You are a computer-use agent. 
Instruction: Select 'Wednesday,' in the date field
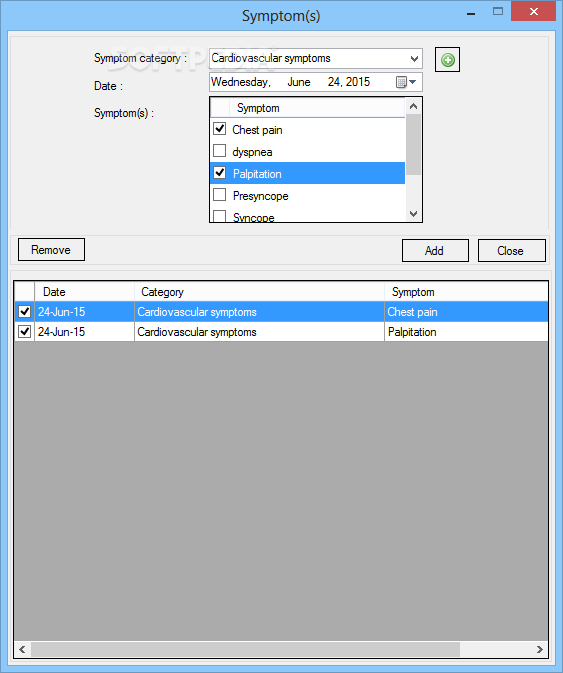pos(241,82)
